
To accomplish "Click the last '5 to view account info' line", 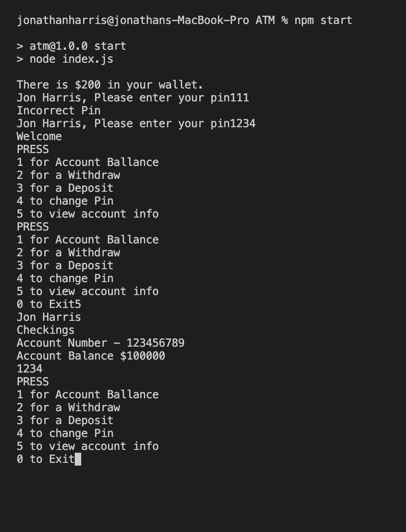I will coord(88,446).
